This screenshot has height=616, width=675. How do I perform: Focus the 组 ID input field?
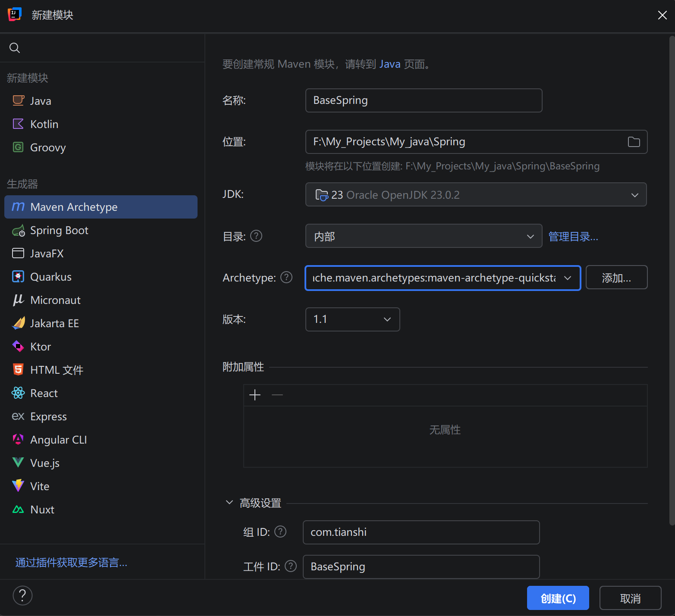(x=421, y=532)
